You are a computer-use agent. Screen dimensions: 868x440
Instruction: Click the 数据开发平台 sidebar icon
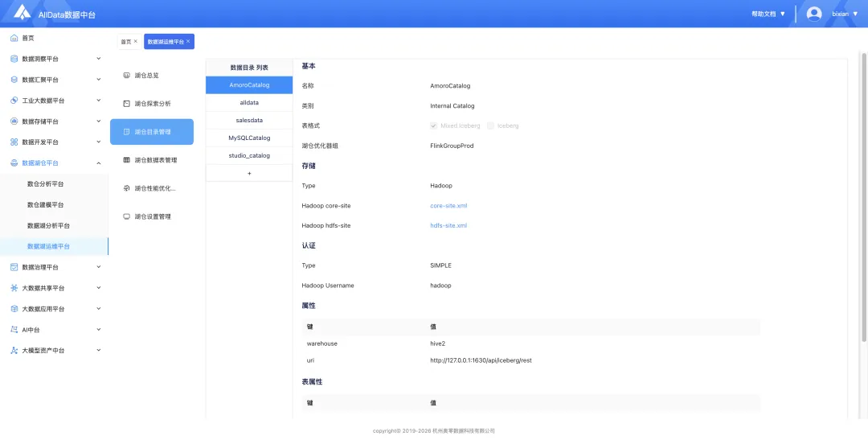click(14, 142)
